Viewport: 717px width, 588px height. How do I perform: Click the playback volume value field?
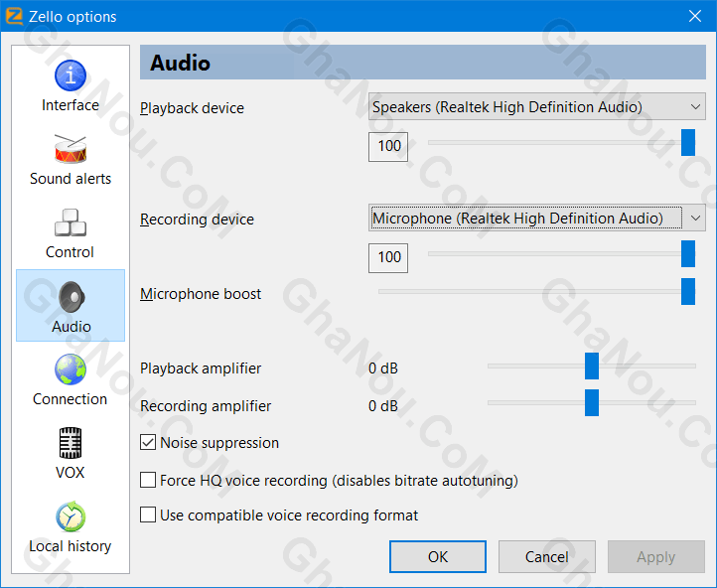click(x=388, y=147)
